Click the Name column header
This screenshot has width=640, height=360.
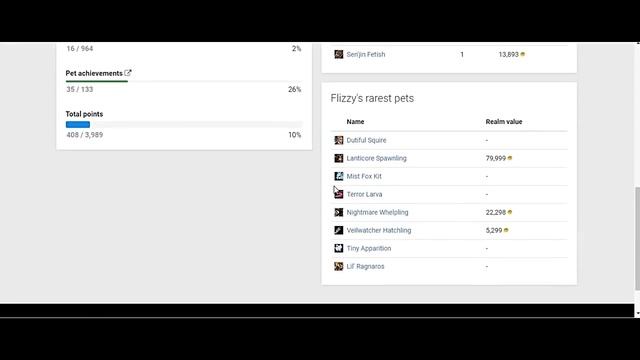click(355, 122)
